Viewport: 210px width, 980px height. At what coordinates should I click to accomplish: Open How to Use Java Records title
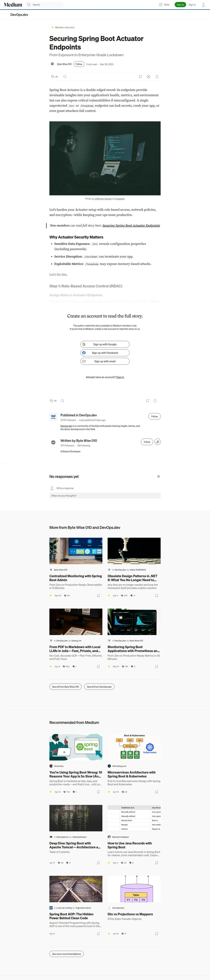click(x=130, y=845)
